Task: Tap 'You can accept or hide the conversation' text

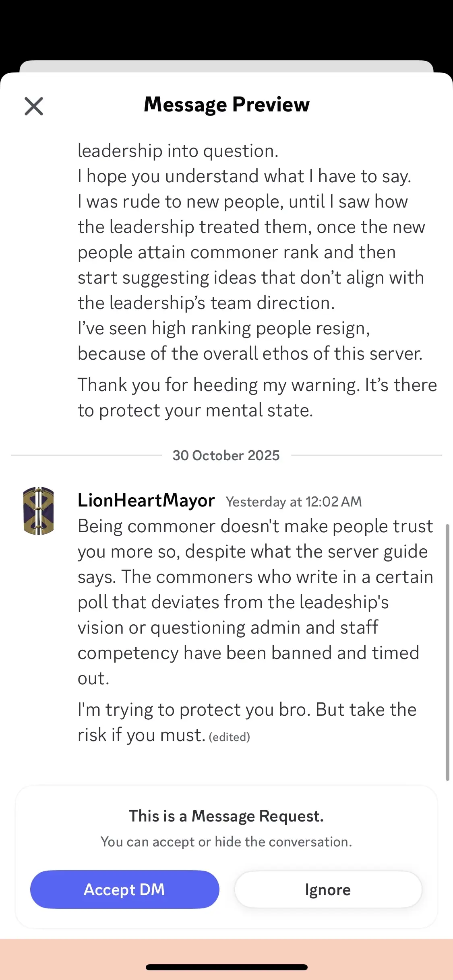Action: [226, 842]
